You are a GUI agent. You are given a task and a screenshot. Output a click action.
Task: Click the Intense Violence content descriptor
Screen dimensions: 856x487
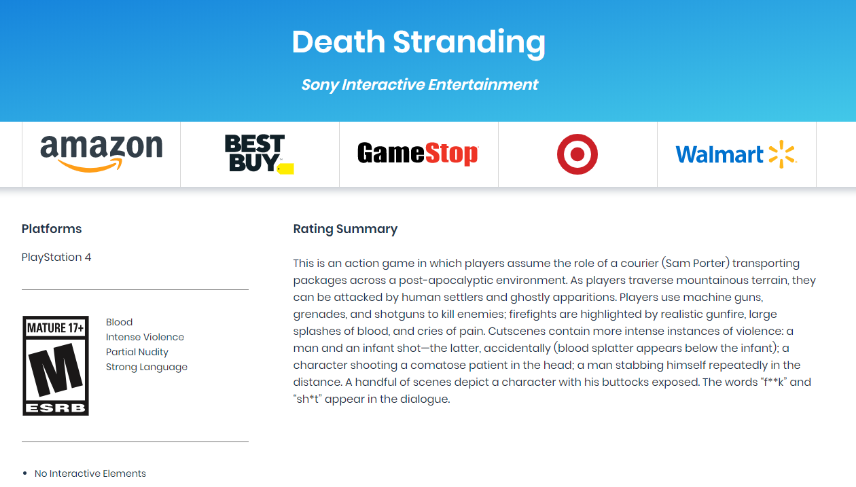tap(145, 337)
